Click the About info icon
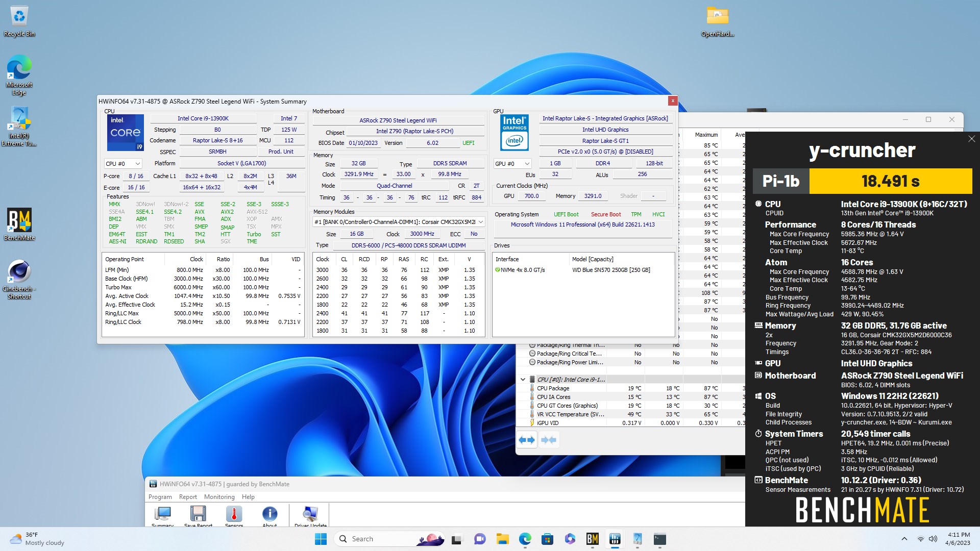980x551 pixels. [269, 515]
